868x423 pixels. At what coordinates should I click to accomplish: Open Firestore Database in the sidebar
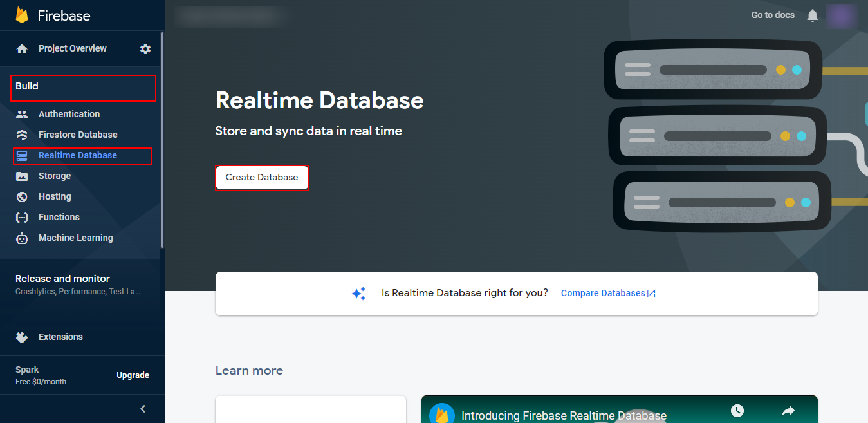(78, 135)
